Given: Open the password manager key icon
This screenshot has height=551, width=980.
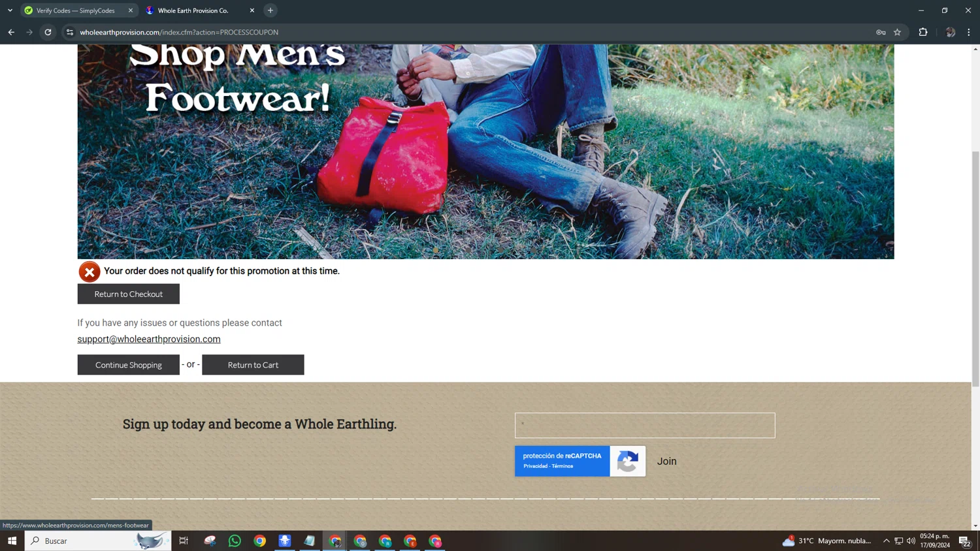Looking at the screenshot, I should (x=881, y=32).
